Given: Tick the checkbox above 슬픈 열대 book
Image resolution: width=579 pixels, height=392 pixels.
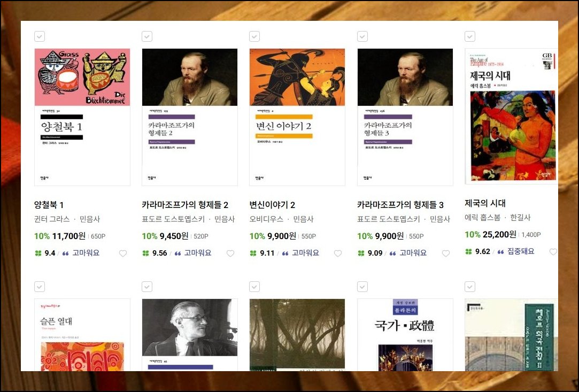Looking at the screenshot, I should click(x=40, y=286).
